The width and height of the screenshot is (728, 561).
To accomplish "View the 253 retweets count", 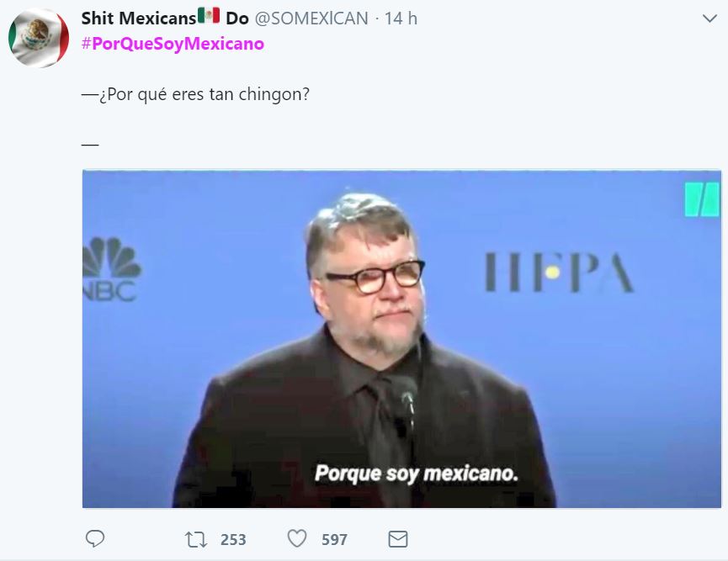I will coord(233,540).
